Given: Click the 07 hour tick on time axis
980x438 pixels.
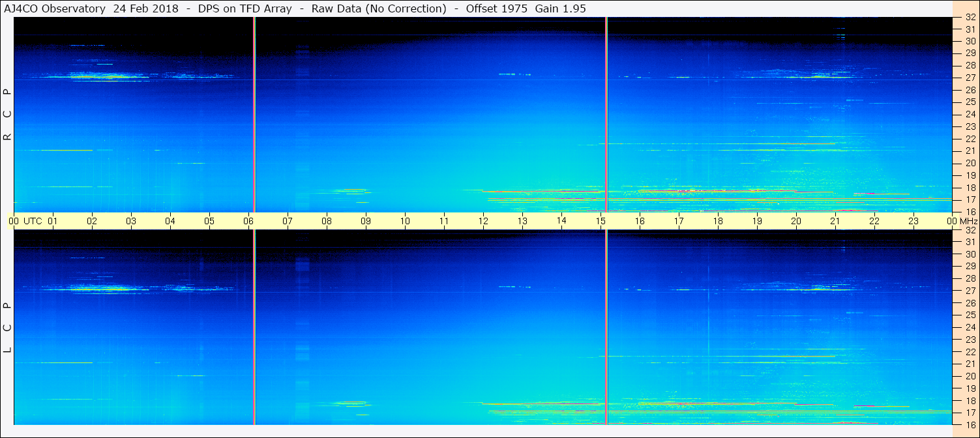Looking at the screenshot, I should (x=288, y=221).
